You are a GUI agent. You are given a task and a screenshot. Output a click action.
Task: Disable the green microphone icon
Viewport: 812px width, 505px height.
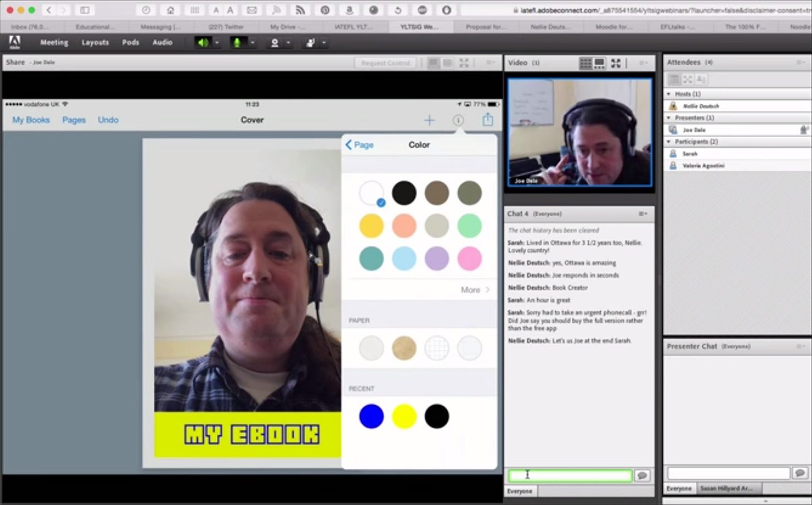click(238, 42)
